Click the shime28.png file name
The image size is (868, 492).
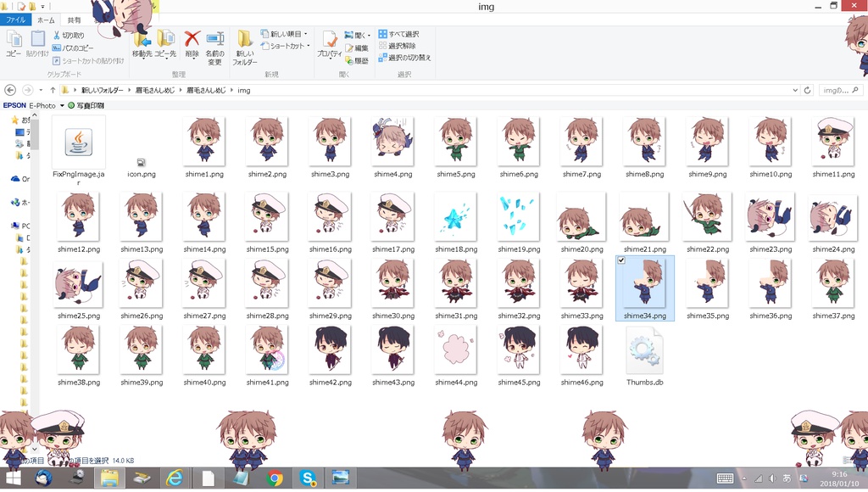(267, 316)
